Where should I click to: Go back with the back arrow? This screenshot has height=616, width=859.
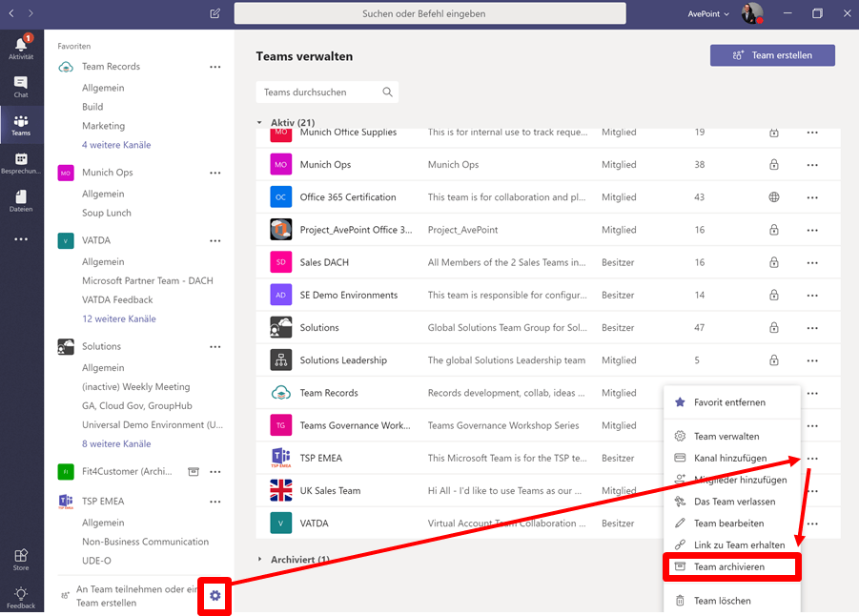[x=11, y=12]
